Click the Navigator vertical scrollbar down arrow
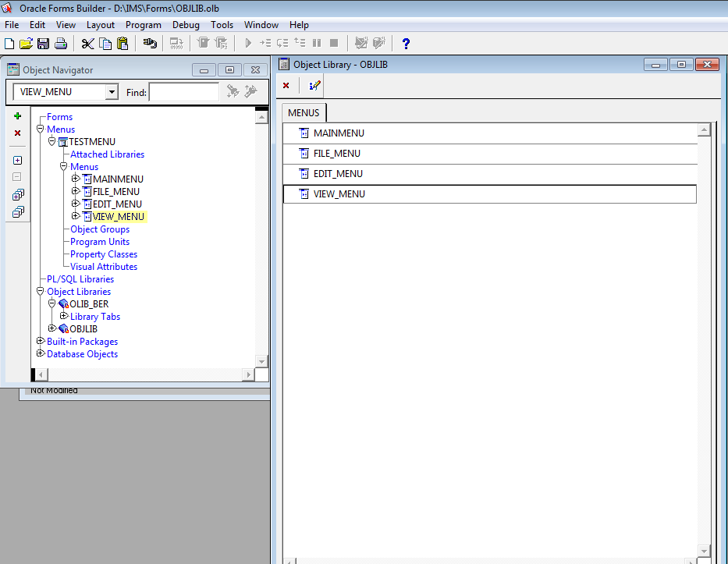Screen dimensions: 728x564 [x=261, y=362]
